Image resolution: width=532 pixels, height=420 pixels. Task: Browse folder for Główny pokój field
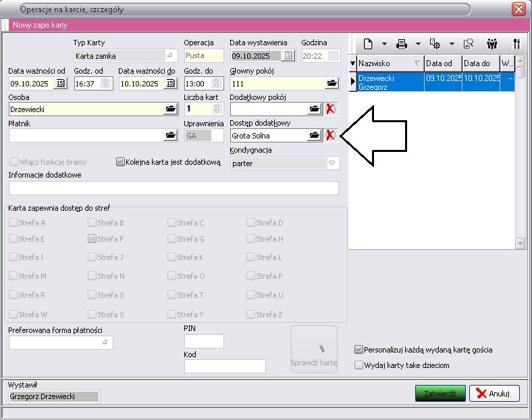pos(331,83)
